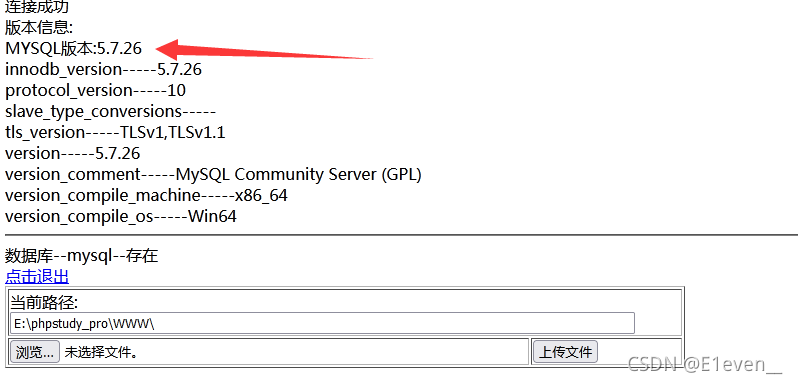This screenshot has height=384, width=798.
Task: Select the tls_version-----TLSv1,TLSv1.1 line
Action: [115, 133]
